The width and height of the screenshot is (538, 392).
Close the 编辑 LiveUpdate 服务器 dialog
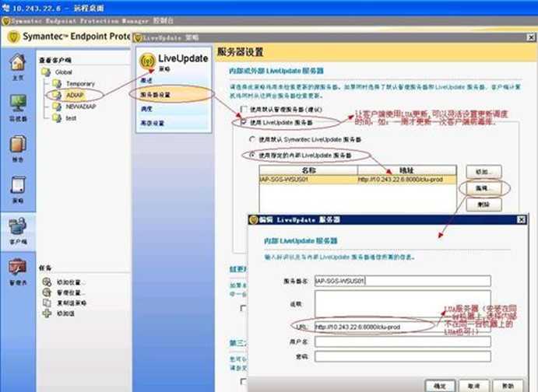[521, 219]
